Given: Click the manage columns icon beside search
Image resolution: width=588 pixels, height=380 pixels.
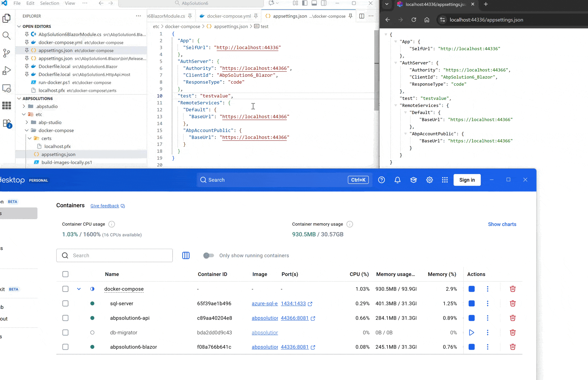Looking at the screenshot, I should click(x=186, y=255).
